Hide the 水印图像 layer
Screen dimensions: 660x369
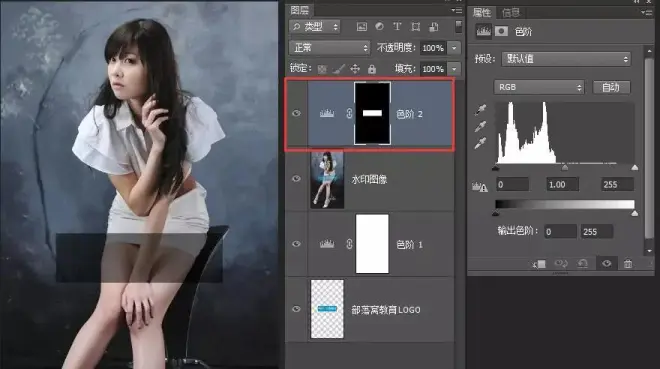[296, 178]
